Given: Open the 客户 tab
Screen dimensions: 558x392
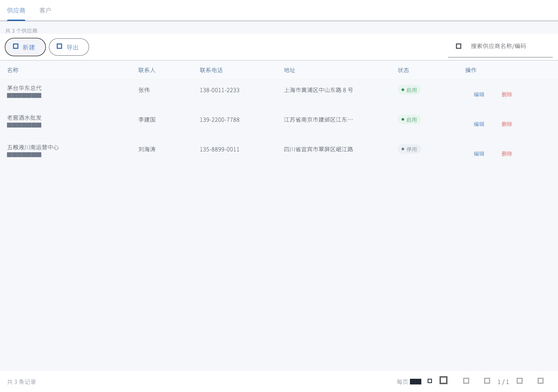Looking at the screenshot, I should click(x=45, y=10).
